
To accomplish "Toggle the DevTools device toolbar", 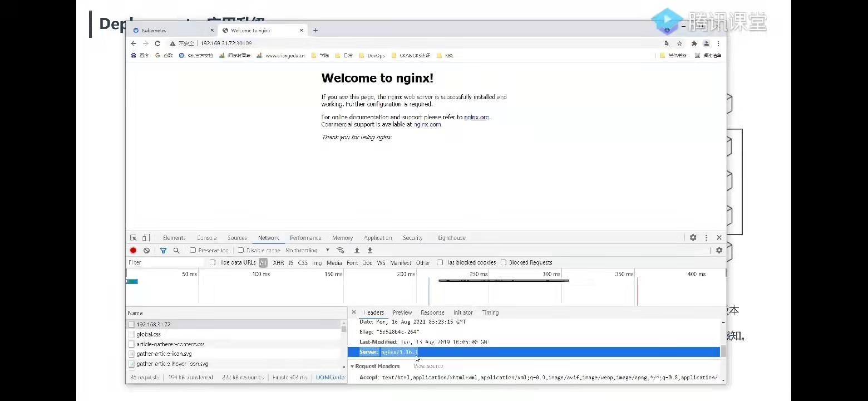I will point(145,238).
